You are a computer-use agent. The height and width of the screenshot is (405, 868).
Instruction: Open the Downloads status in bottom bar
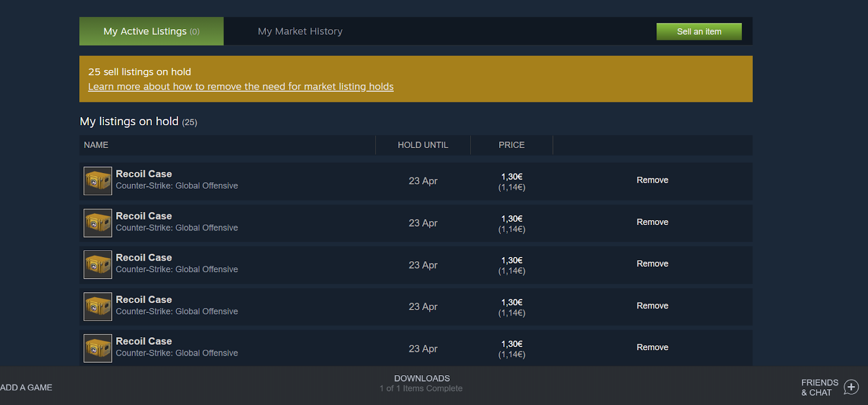pos(422,383)
